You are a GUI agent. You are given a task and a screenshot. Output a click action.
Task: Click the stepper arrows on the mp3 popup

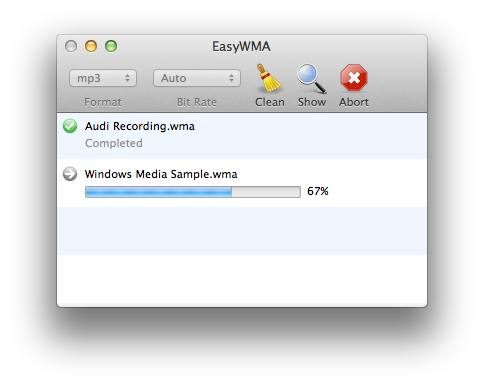(x=127, y=78)
